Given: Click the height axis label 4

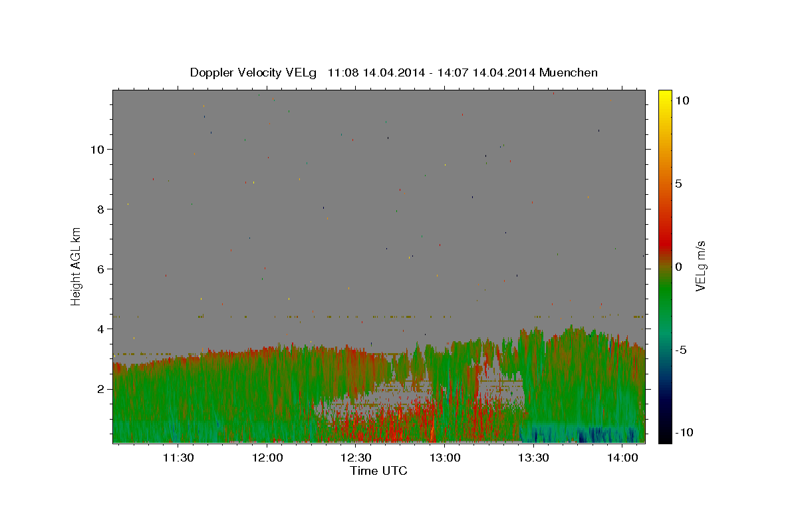Looking at the screenshot, I should pos(101,329).
